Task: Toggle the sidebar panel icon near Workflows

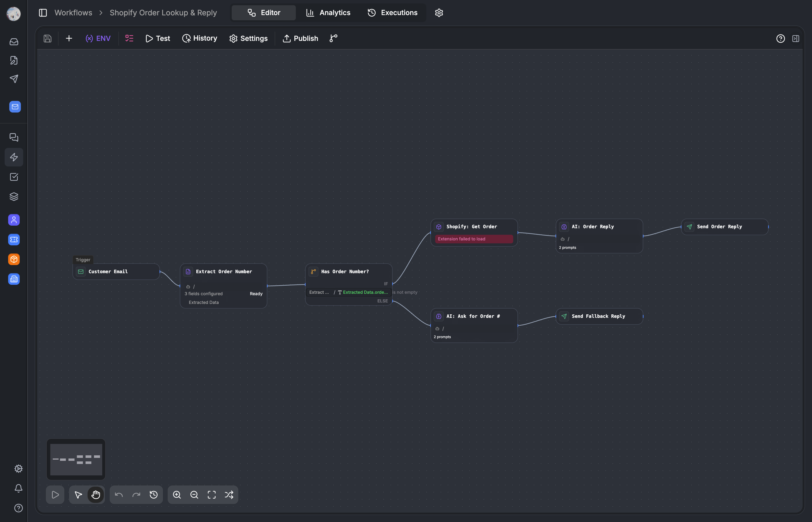Action: [43, 12]
